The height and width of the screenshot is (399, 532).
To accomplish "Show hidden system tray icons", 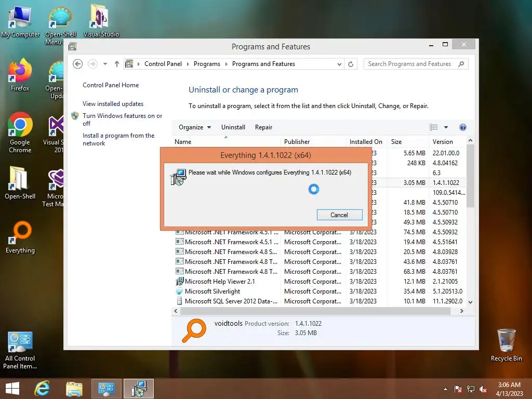I will point(445,389).
